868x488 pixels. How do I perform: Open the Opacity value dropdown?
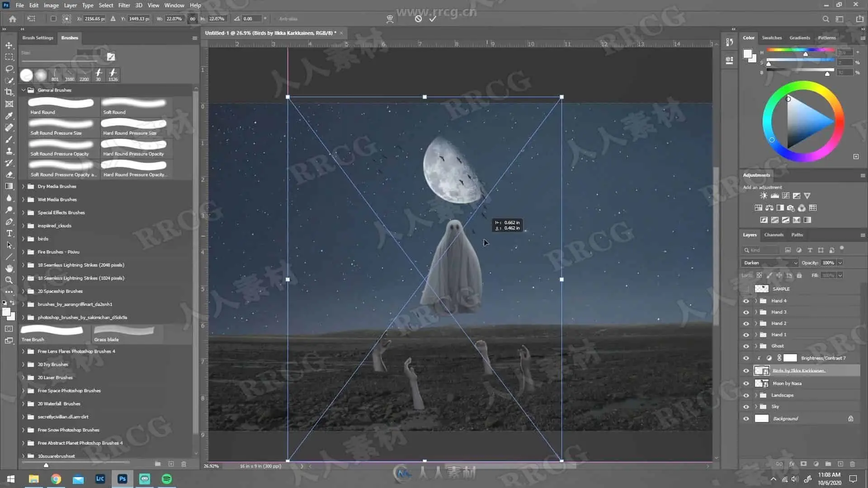coord(840,263)
